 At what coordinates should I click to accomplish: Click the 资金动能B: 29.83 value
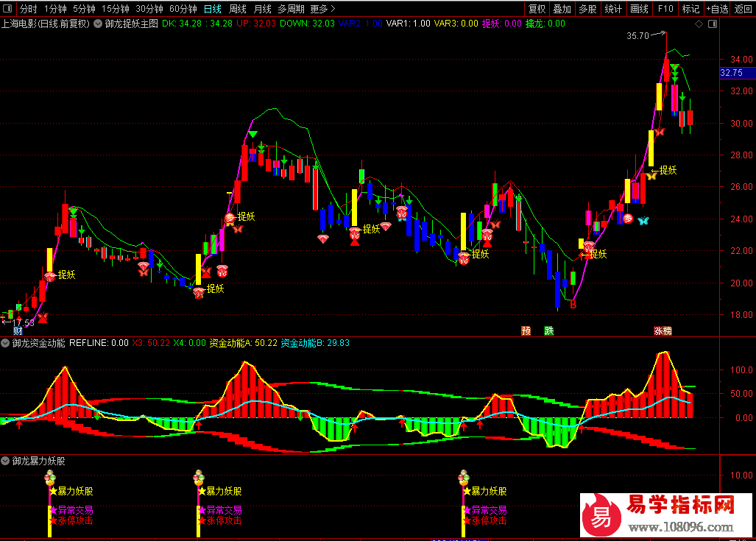[315, 343]
